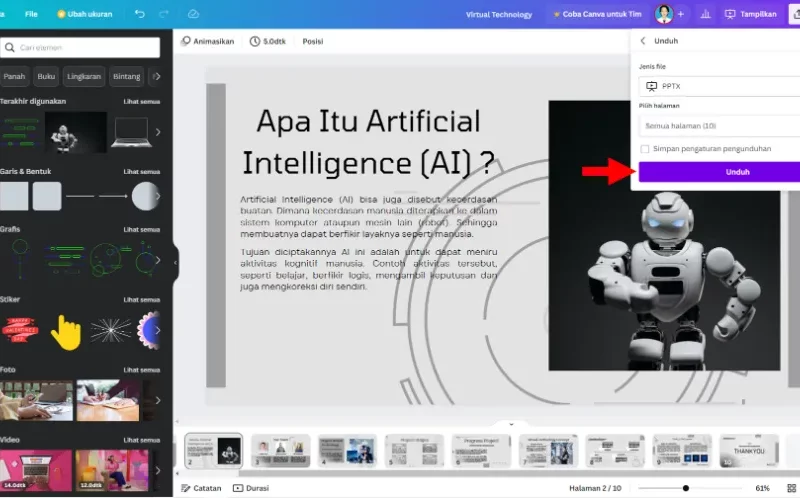This screenshot has width=800, height=498.
Task: Add the starburst firework sticker
Action: point(111,331)
